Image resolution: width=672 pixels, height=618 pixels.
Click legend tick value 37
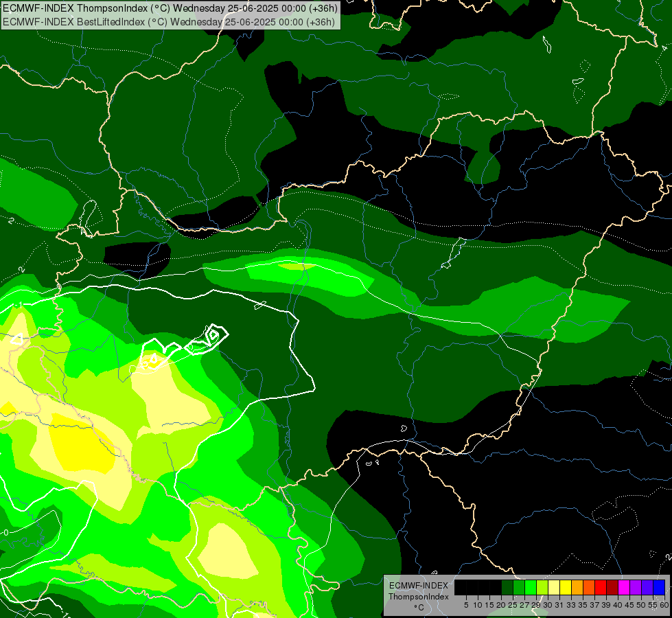594,605
